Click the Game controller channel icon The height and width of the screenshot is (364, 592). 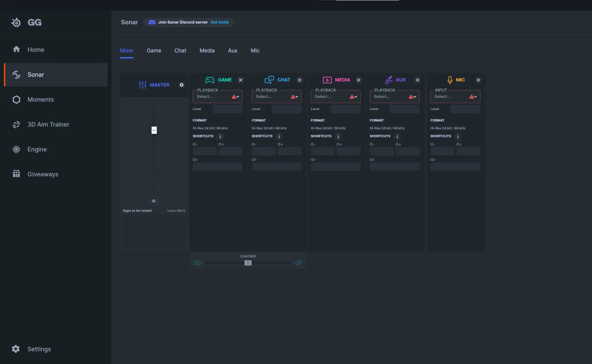click(x=210, y=80)
